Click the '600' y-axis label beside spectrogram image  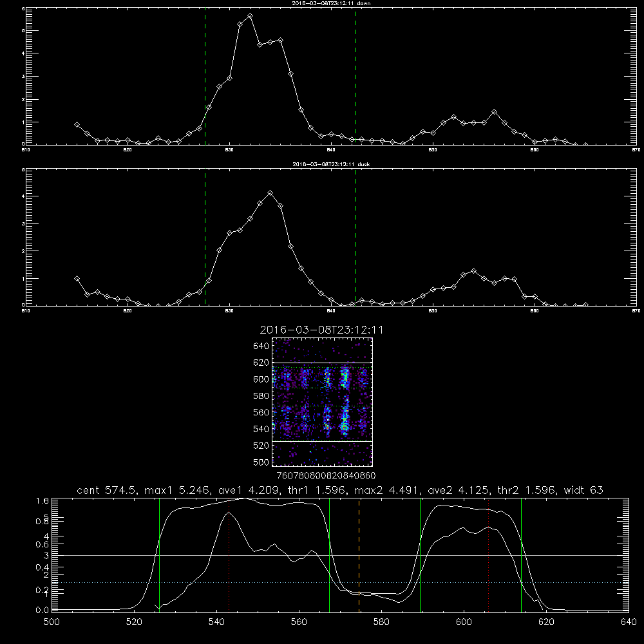pyautogui.click(x=261, y=379)
